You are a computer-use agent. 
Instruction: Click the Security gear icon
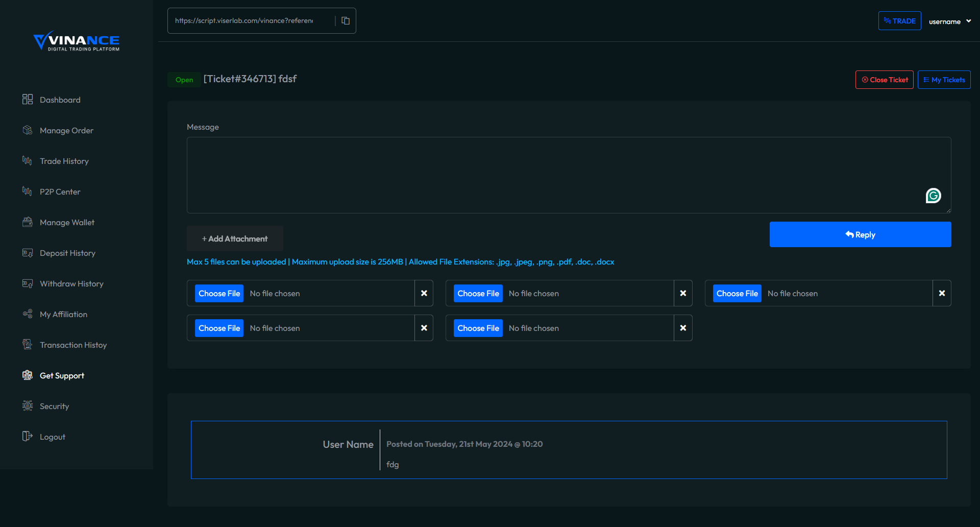click(x=28, y=406)
